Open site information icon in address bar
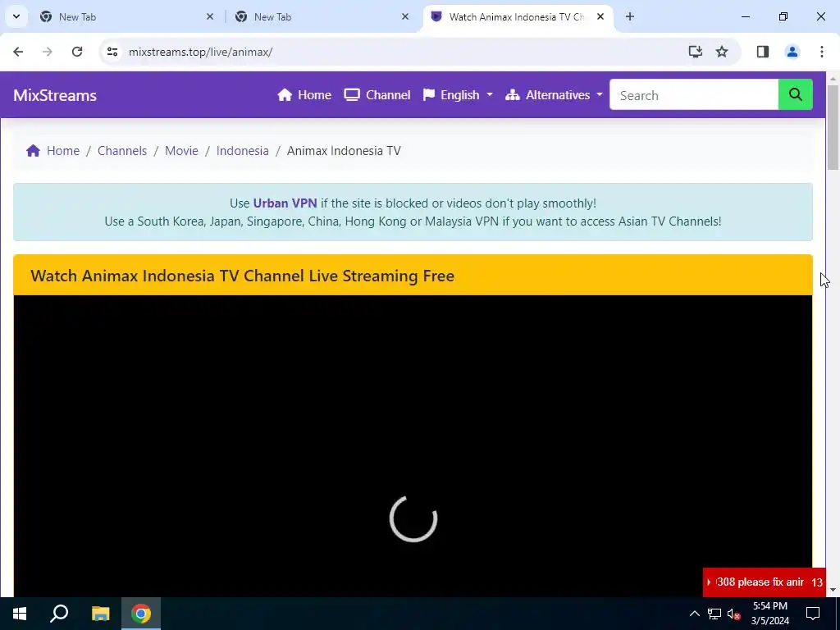840x630 pixels. pos(112,52)
